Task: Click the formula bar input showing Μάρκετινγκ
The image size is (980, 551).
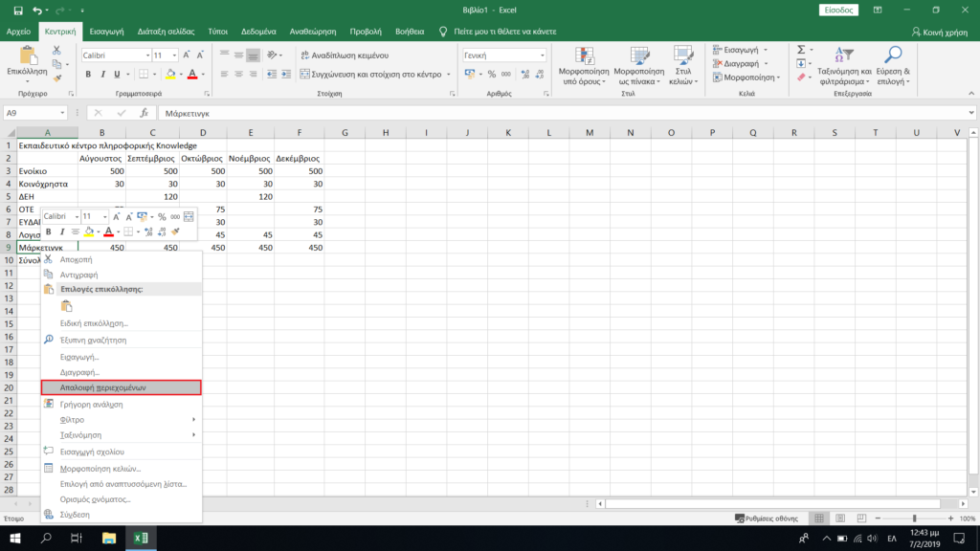Action: tap(563, 113)
